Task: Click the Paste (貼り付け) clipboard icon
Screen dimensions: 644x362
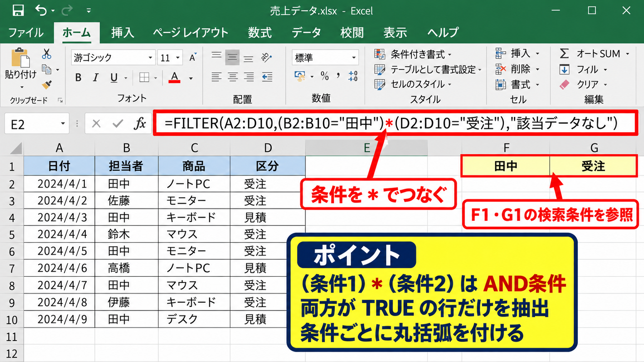Action: pos(20,58)
